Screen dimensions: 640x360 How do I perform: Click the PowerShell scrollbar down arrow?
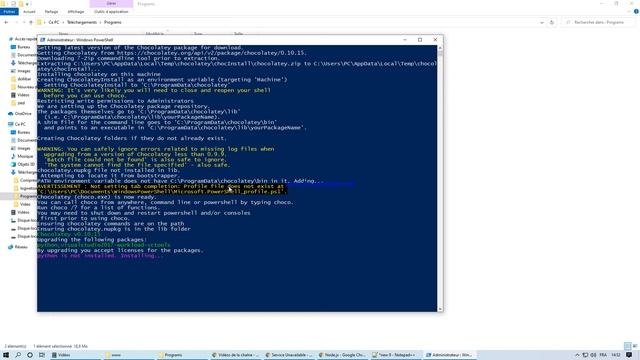440,309
